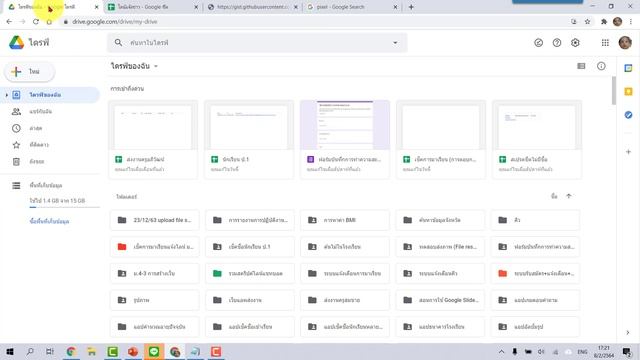Open Google Tasks in the side panel

point(628,115)
